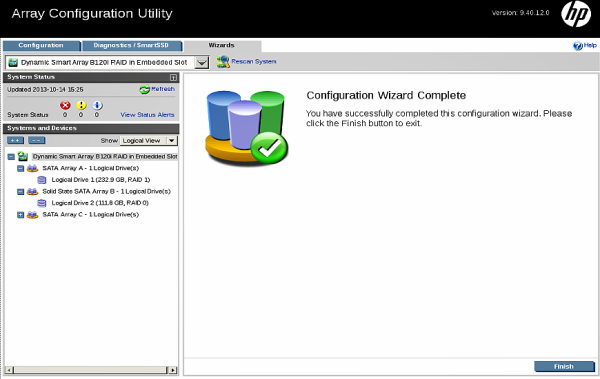The width and height of the screenshot is (600, 379).
Task: Click 'Configuration Wizard Complete' heading
Action: (x=386, y=95)
